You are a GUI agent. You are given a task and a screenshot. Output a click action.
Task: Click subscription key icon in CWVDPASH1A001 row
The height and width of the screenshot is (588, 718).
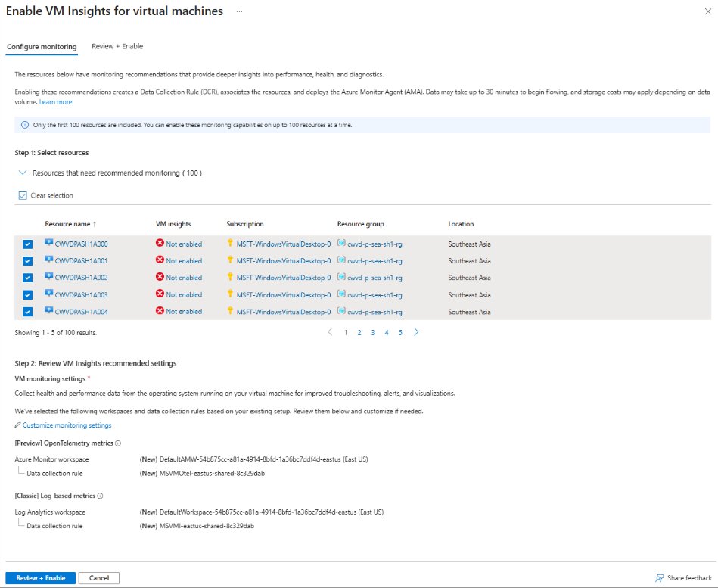coord(230,260)
